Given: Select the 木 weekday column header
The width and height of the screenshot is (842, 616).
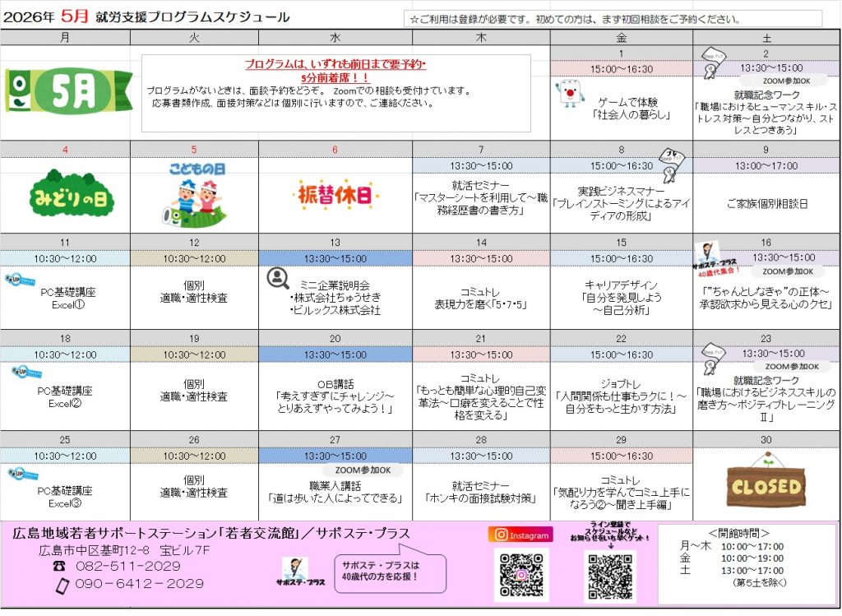Looking at the screenshot, I should [481, 38].
